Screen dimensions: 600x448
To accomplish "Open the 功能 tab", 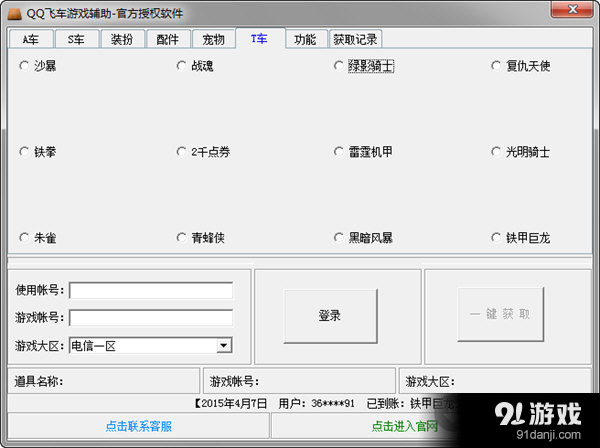I will coord(306,39).
